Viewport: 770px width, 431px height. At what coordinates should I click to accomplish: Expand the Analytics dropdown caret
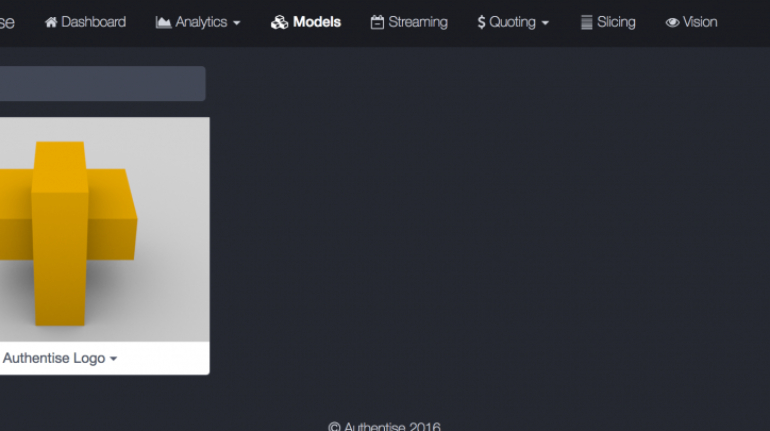coord(237,23)
